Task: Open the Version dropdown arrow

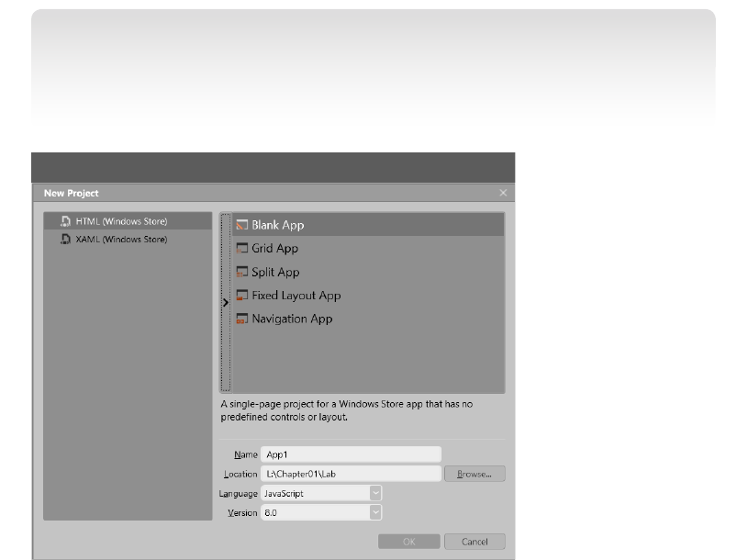Action: (375, 512)
